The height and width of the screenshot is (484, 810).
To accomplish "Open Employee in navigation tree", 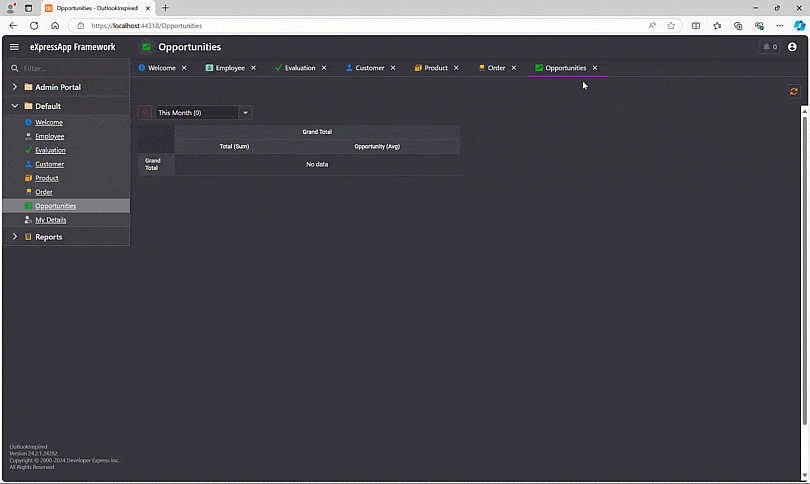I will point(50,136).
